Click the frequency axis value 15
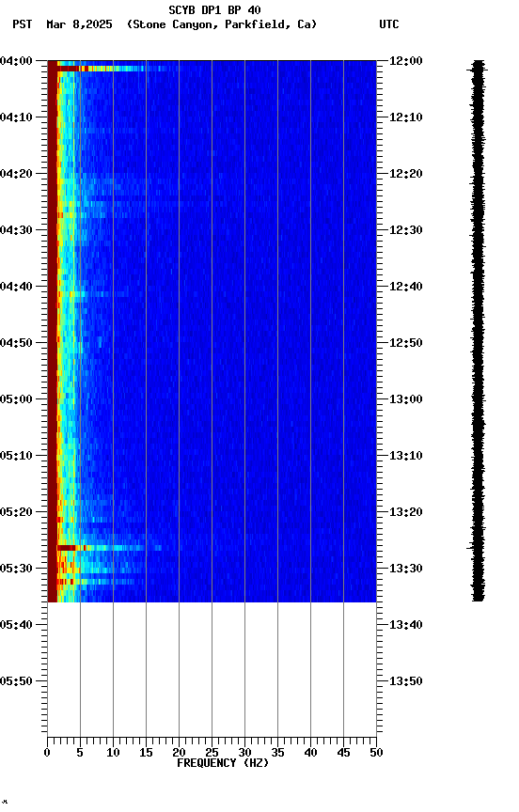Image resolution: width=519 pixels, height=812 pixels. point(146,753)
